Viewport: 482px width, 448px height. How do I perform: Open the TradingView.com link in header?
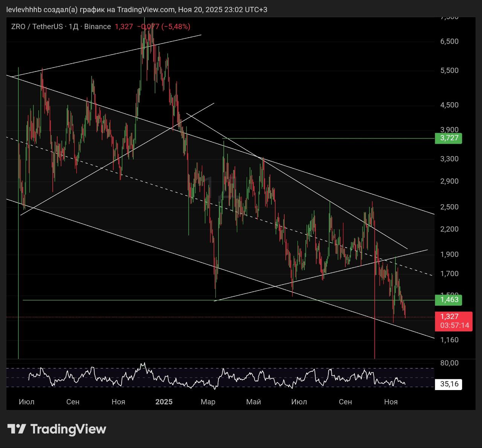coord(146,10)
